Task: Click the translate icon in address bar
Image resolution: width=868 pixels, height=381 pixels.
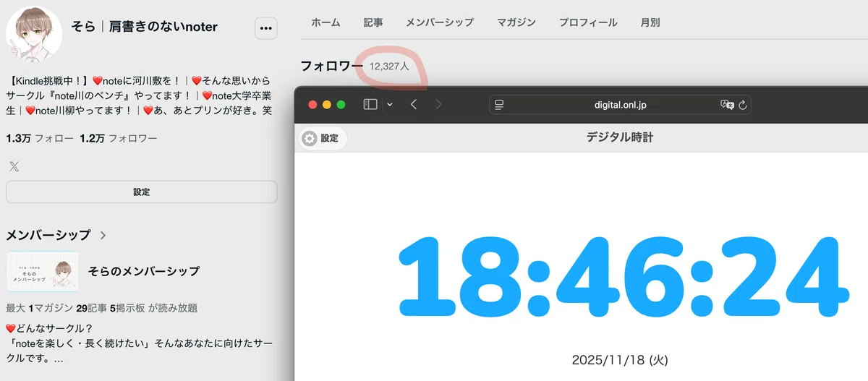Action: [x=728, y=105]
